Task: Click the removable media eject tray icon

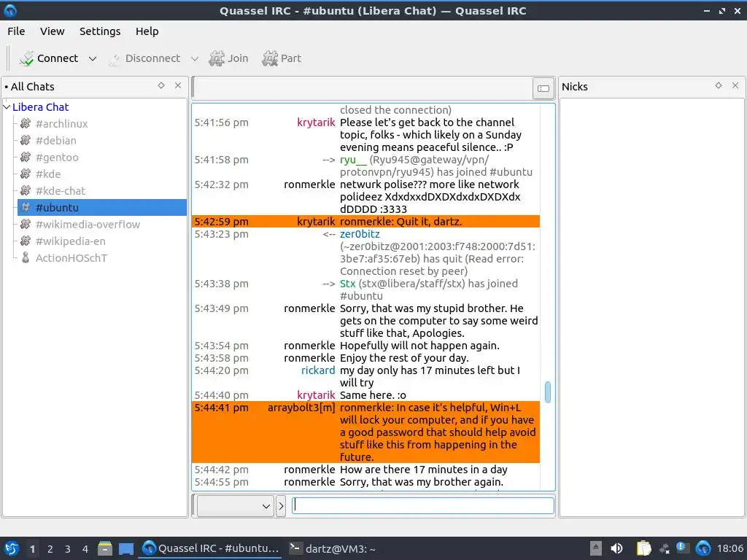Action: coord(595,548)
